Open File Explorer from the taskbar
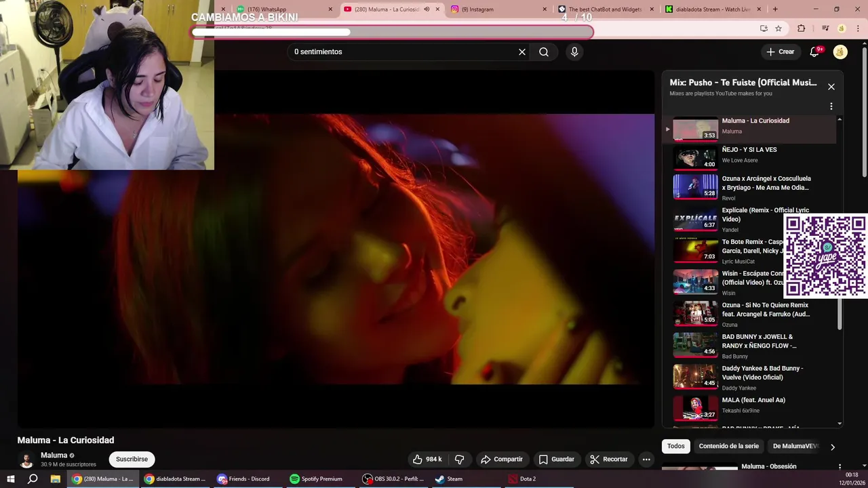This screenshot has height=488, width=868. [56, 479]
